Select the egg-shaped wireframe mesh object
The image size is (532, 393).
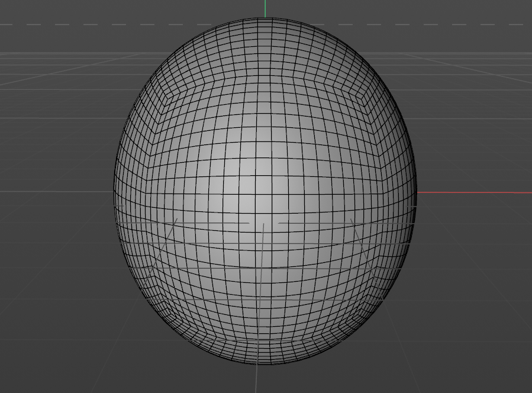265,191
